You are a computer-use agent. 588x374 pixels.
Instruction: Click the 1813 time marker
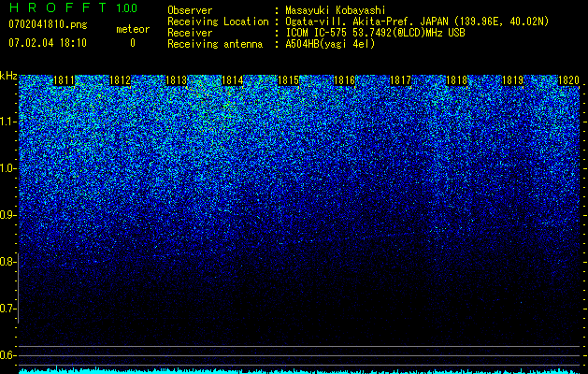177,80
